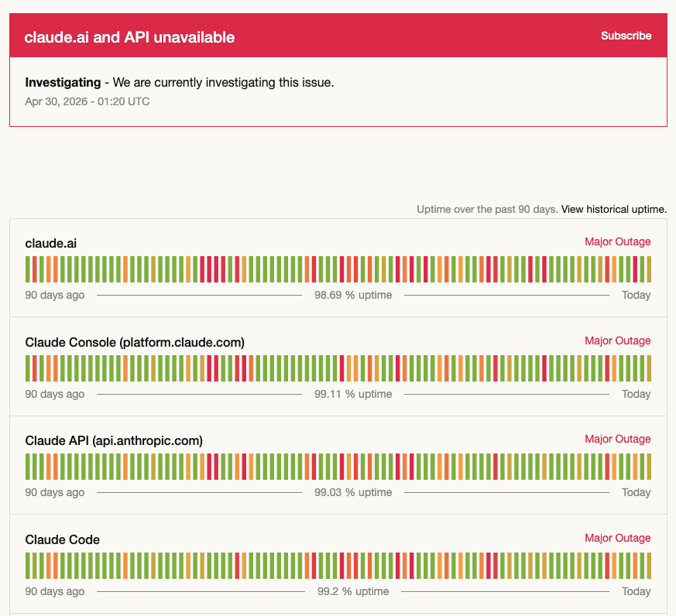This screenshot has height=616, width=676.
Task: Click the first day bar in Claude Code chart
Action: pyautogui.click(x=28, y=566)
